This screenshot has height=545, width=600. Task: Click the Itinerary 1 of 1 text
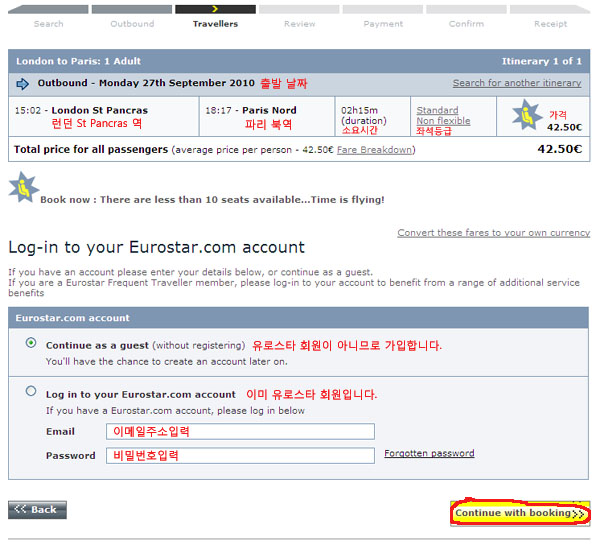(541, 61)
